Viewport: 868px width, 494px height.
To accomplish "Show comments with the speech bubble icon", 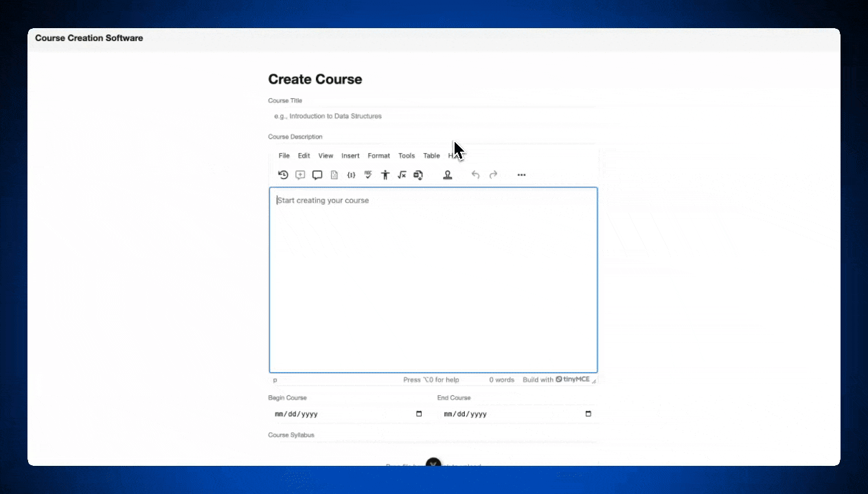I will point(317,175).
